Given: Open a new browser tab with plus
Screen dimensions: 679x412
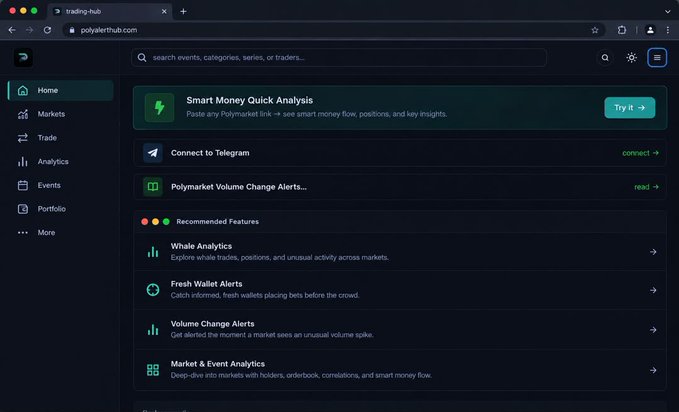Looking at the screenshot, I should coord(183,11).
